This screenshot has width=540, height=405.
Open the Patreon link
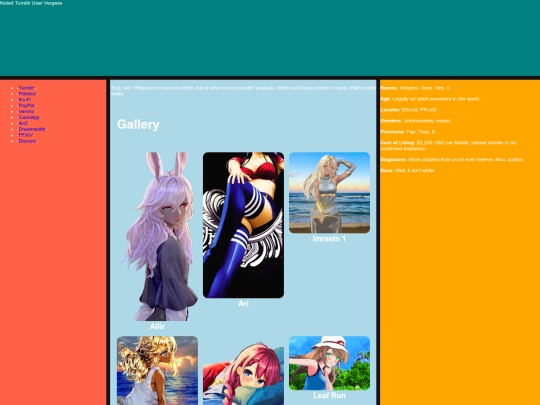[x=27, y=94]
